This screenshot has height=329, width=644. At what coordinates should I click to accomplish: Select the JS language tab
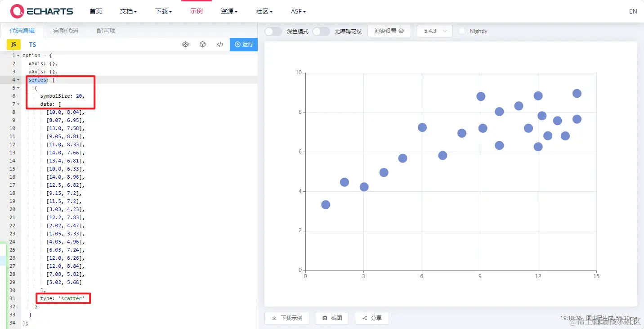point(13,45)
